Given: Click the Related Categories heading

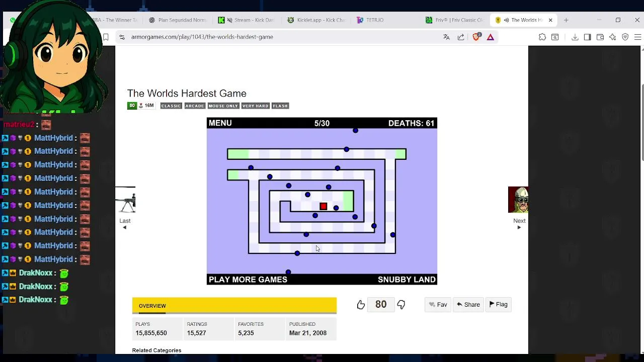Looking at the screenshot, I should pyautogui.click(x=156, y=350).
